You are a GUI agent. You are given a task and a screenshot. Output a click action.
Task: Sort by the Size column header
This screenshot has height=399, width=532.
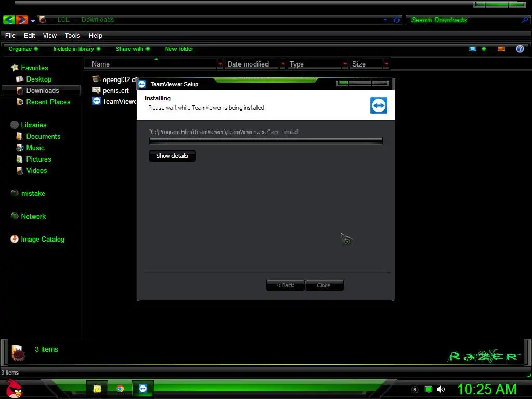367,64
